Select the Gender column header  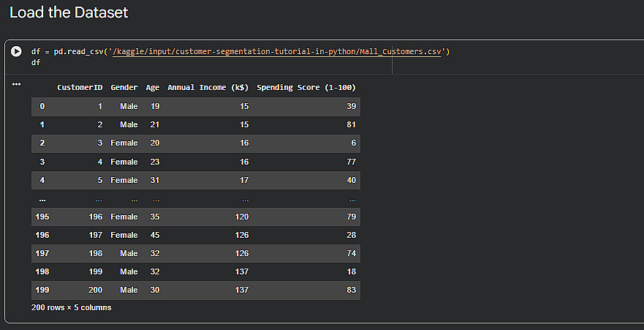[x=124, y=88]
